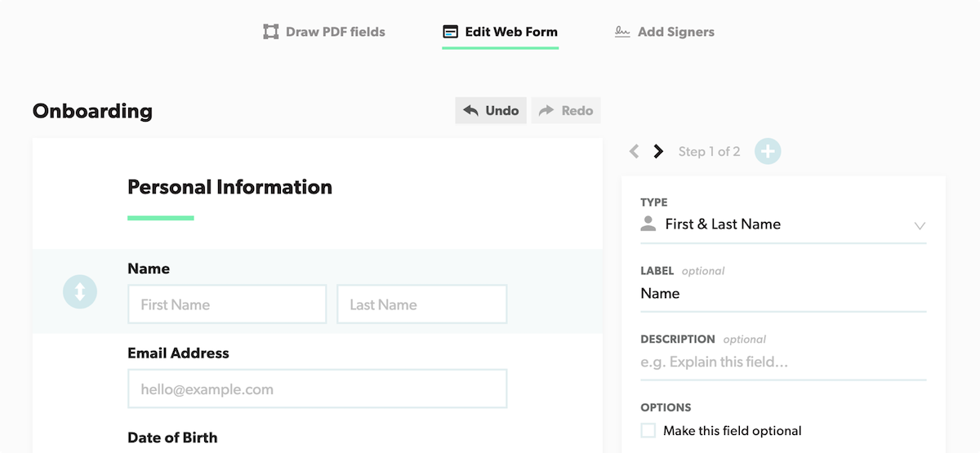Enable Make this field optional checkbox
Image resolution: width=980 pixels, height=453 pixels.
point(648,430)
